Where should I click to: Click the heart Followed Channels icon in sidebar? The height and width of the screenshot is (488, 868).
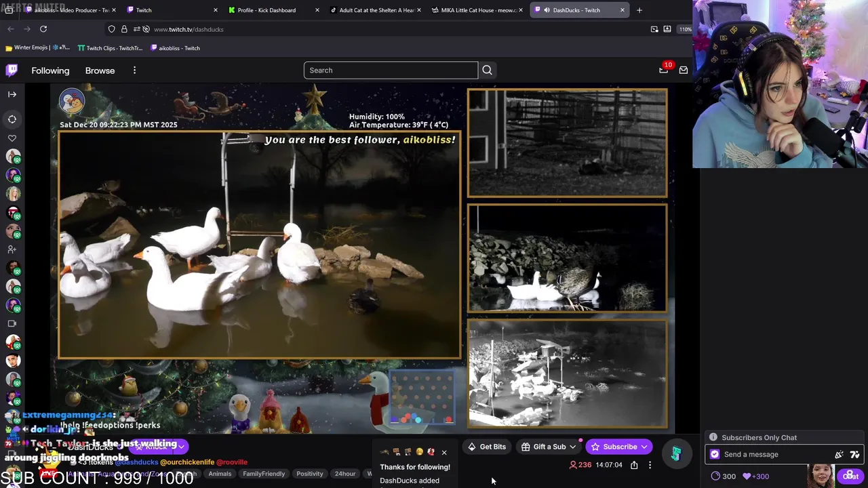point(12,138)
